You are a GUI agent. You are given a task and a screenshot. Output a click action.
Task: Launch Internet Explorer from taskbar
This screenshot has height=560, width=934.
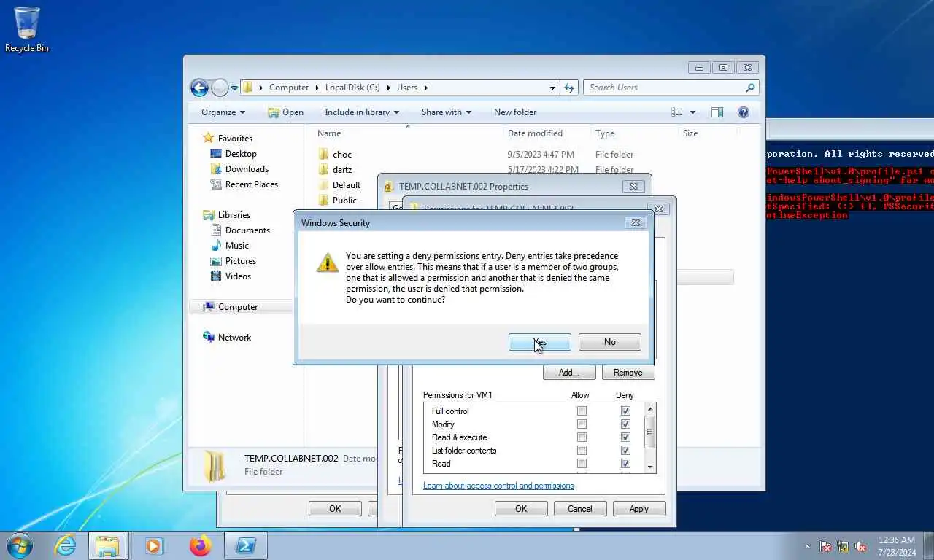click(66, 545)
